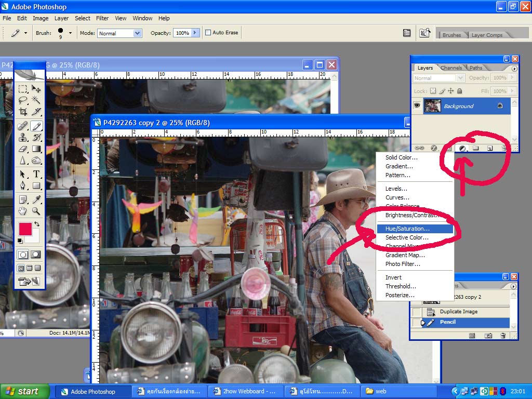Expand the Opacity slider arrow in options bar
The width and height of the screenshot is (532, 399).
pos(195,33)
